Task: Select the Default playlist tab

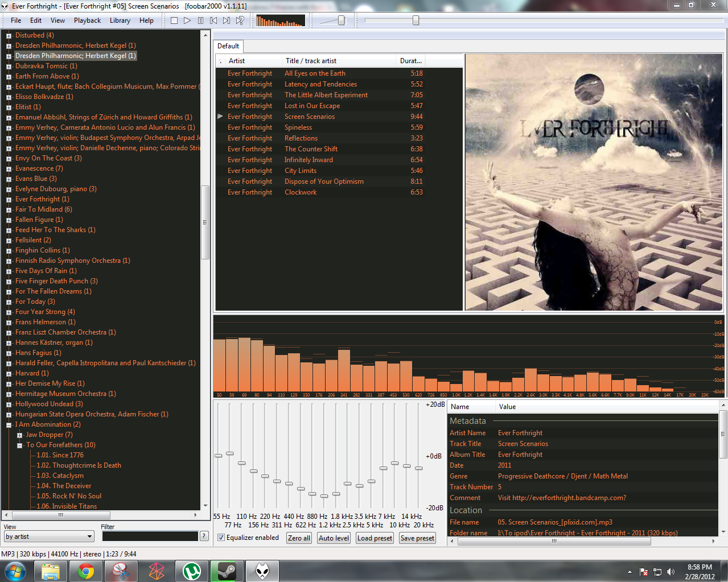Action: click(228, 46)
